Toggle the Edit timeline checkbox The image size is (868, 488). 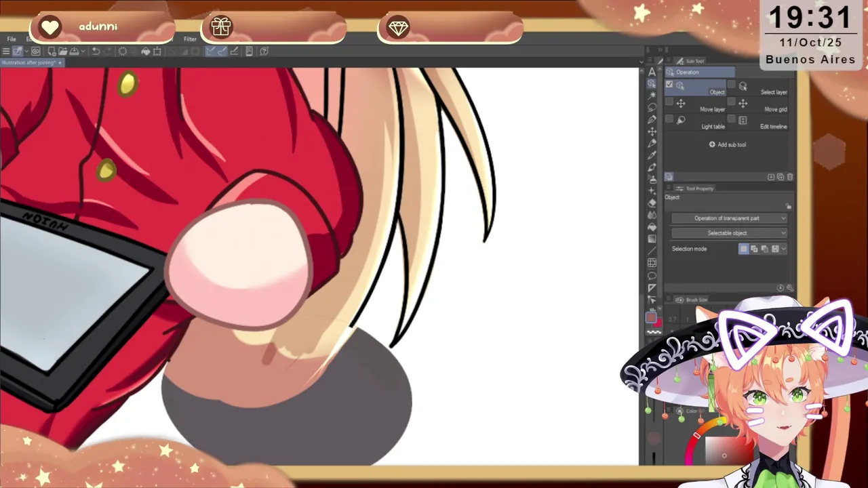pyautogui.click(x=732, y=119)
